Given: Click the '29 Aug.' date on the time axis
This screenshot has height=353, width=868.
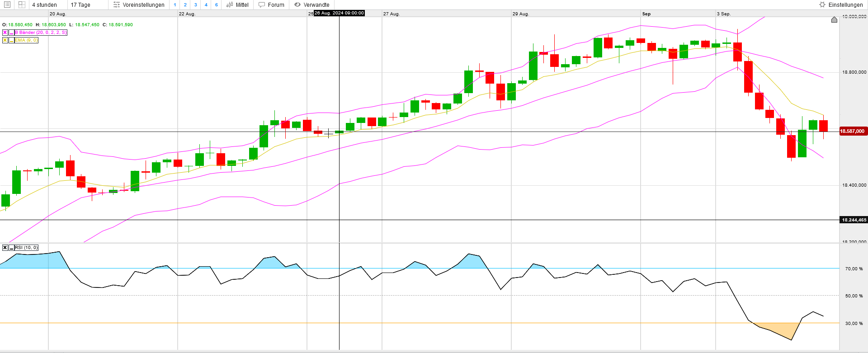Looking at the screenshot, I should [x=521, y=14].
